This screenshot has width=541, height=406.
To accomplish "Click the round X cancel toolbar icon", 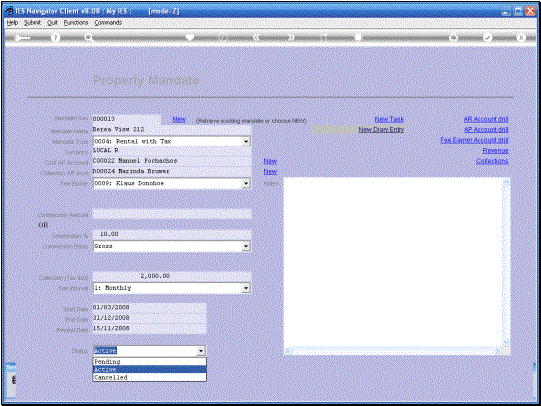I will pos(521,37).
